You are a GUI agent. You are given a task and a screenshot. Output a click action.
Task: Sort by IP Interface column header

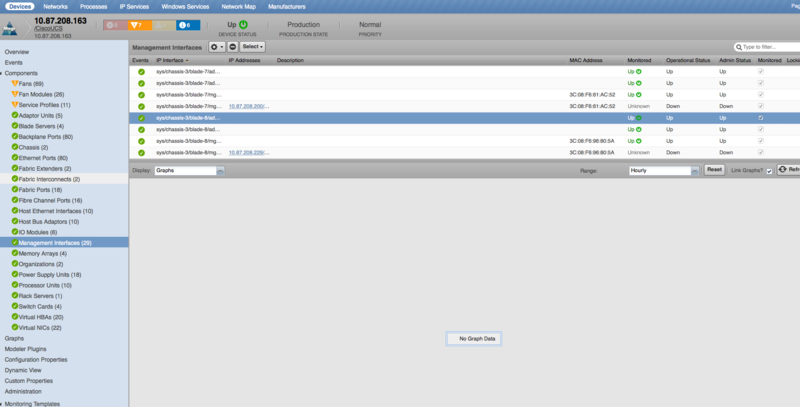(172, 60)
